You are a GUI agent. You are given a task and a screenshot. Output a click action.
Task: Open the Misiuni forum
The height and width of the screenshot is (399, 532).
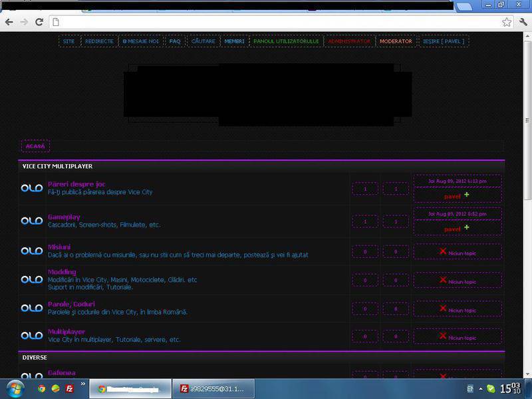click(x=59, y=247)
